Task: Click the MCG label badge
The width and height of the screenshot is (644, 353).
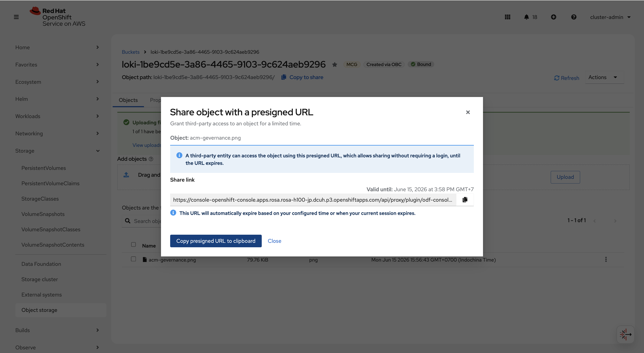Action: pos(352,64)
